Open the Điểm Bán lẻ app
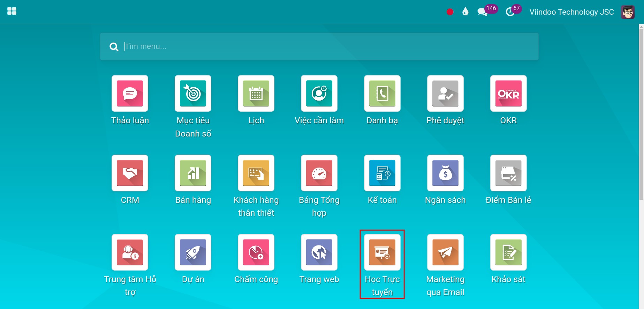The width and height of the screenshot is (644, 309). click(x=508, y=173)
